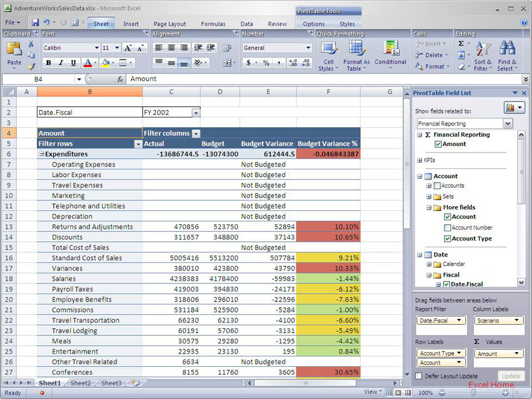
Task: Open the Filter rows dropdown arrow
Action: coord(138,144)
